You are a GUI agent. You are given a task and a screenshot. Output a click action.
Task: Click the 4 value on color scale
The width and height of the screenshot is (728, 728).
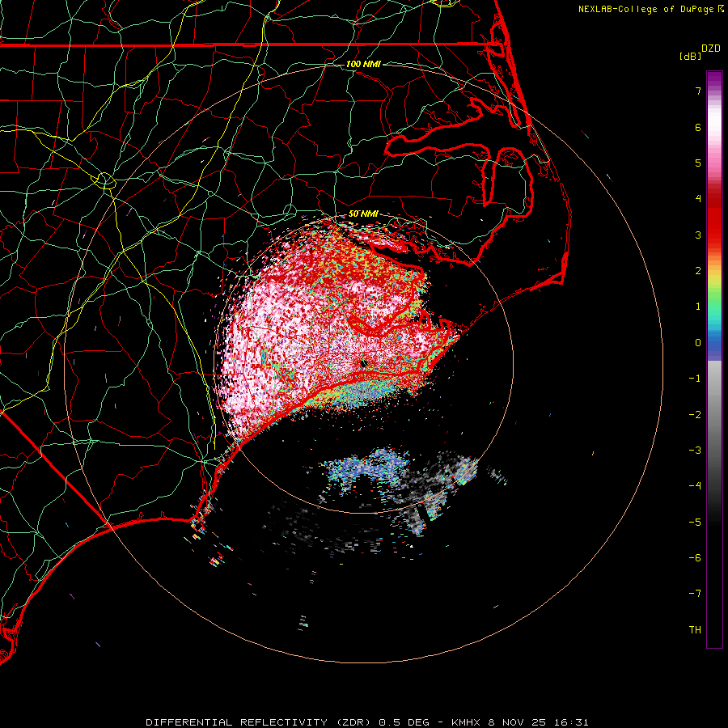(x=698, y=199)
